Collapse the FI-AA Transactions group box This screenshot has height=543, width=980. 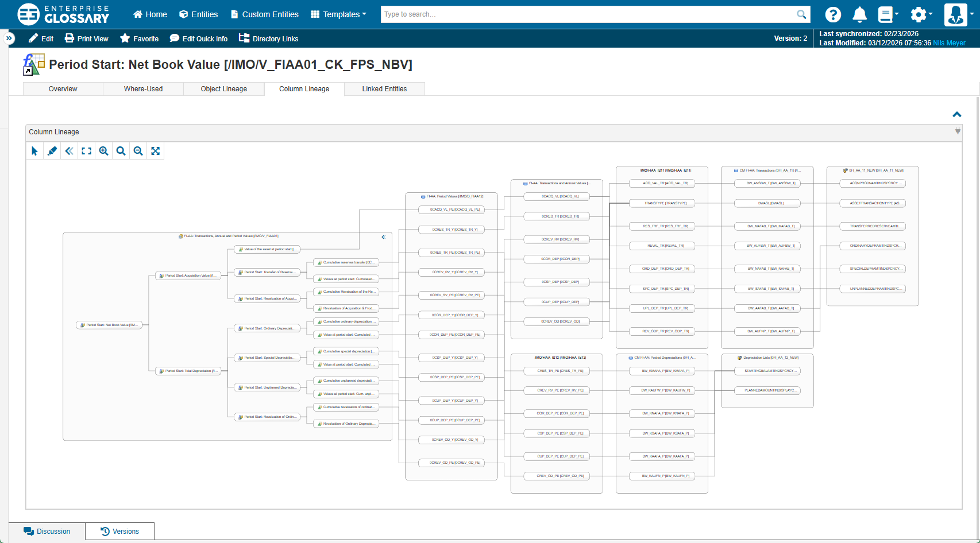(384, 236)
